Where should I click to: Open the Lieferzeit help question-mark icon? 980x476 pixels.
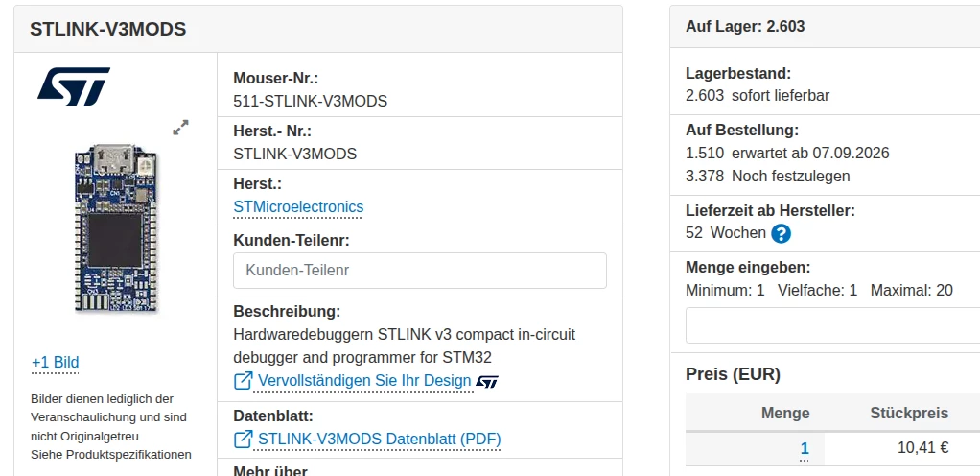click(781, 234)
